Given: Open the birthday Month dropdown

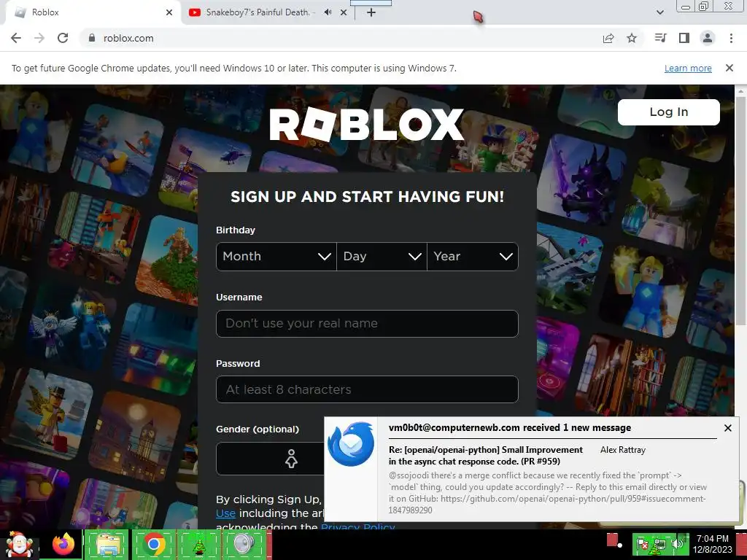Looking at the screenshot, I should point(276,257).
